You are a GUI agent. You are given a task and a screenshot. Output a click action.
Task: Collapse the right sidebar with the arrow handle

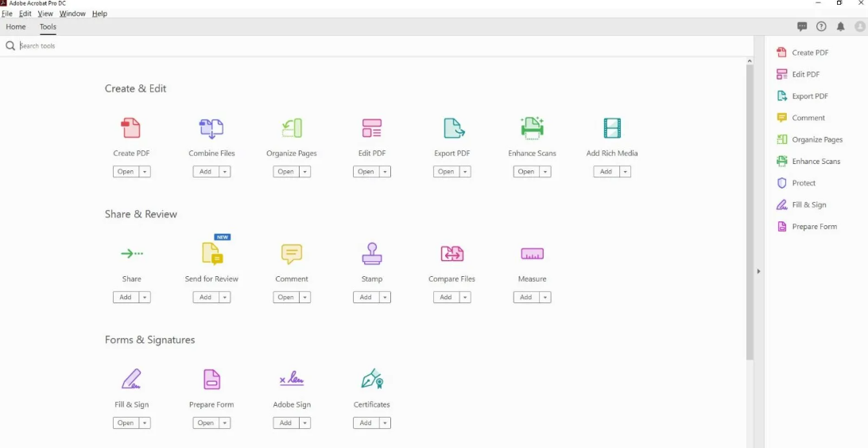[x=758, y=271]
